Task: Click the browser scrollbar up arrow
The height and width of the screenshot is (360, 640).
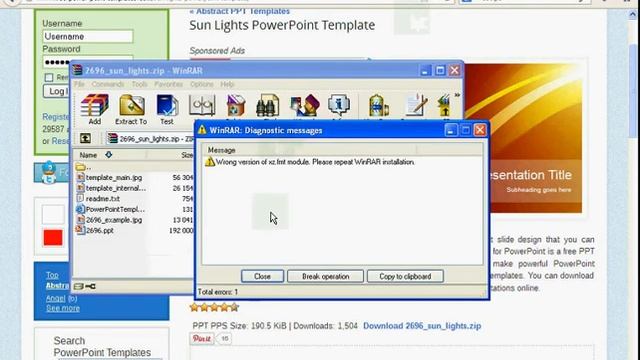Action: (x=632, y=14)
